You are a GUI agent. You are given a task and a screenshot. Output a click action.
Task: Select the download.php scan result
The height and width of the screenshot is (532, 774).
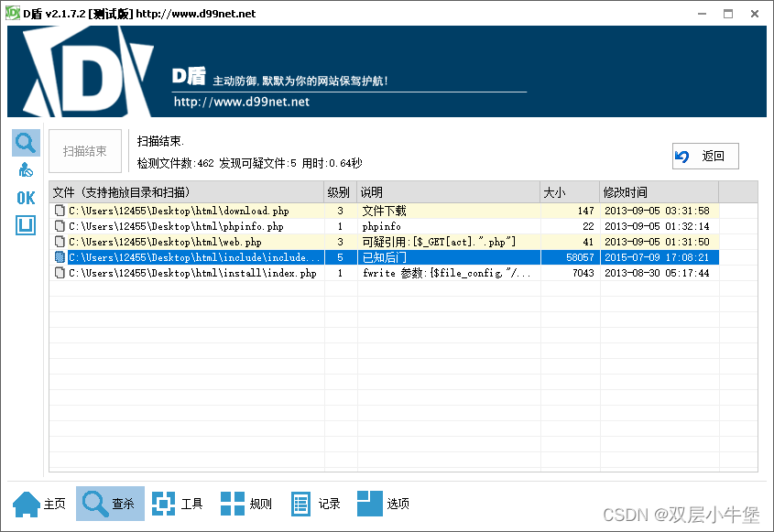(183, 210)
